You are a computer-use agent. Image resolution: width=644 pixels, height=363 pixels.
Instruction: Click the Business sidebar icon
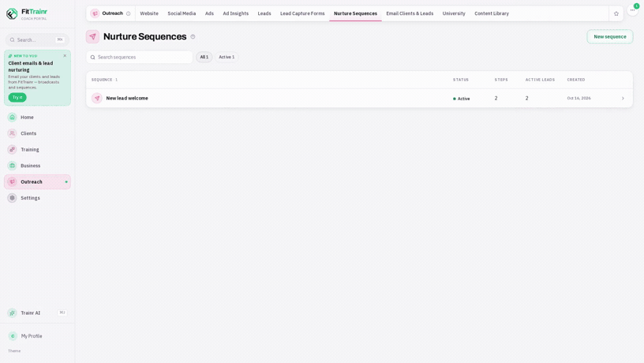[13, 166]
